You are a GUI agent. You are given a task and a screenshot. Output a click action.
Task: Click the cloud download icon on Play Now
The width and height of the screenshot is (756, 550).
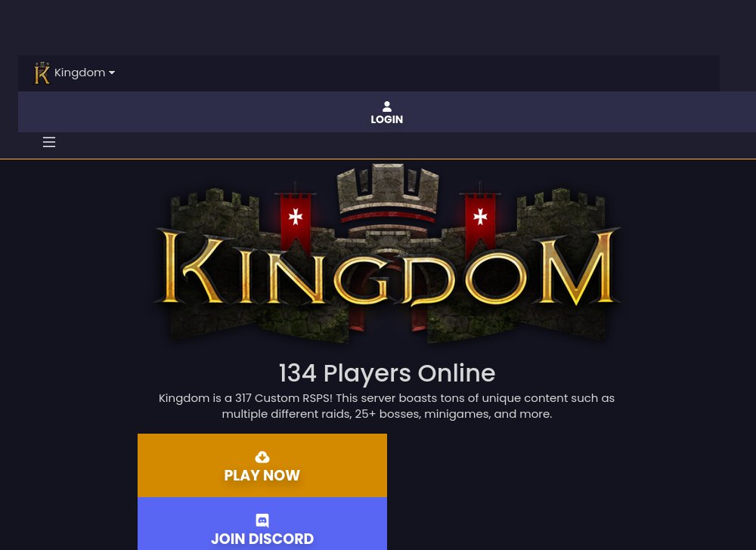[262, 457]
